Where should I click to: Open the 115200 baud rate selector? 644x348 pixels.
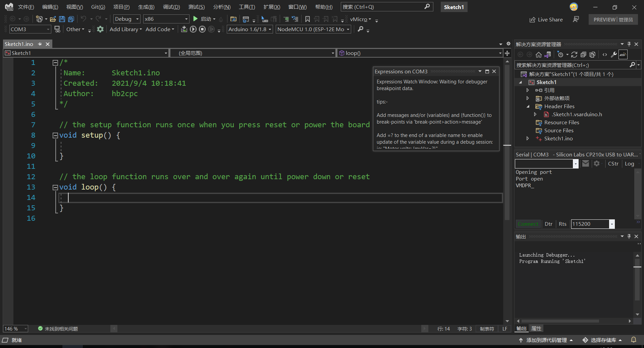(611, 224)
